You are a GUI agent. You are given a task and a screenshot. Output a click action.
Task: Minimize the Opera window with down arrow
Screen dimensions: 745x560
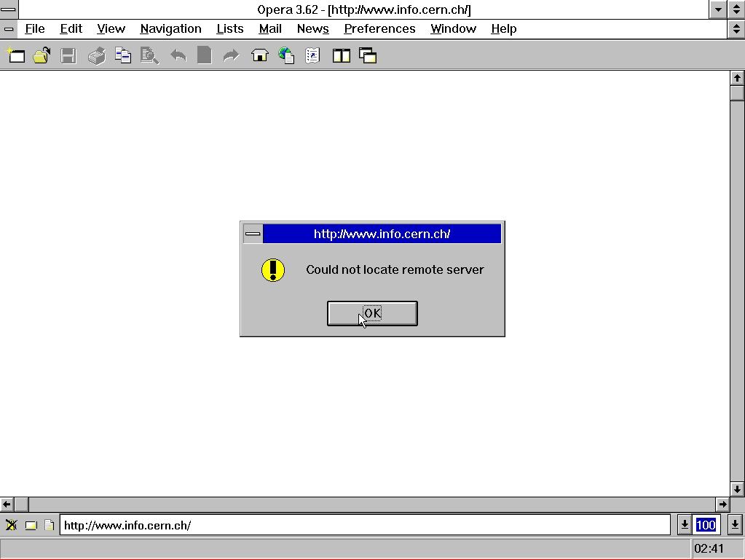click(x=718, y=9)
